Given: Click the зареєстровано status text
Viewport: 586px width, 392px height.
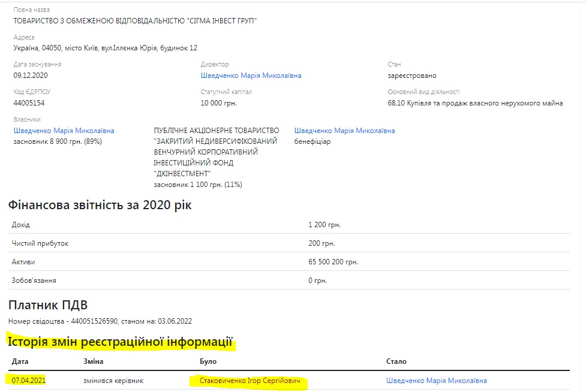Looking at the screenshot, I should coord(412,76).
